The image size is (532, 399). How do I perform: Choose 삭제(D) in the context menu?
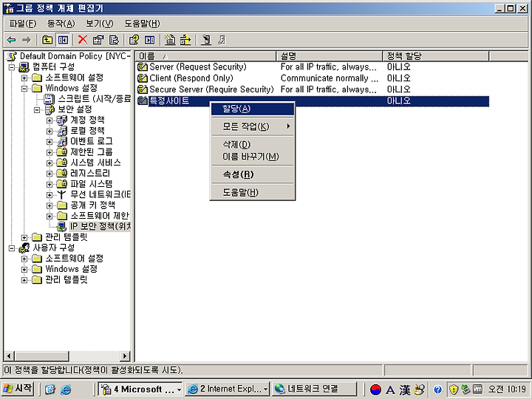[253, 145]
